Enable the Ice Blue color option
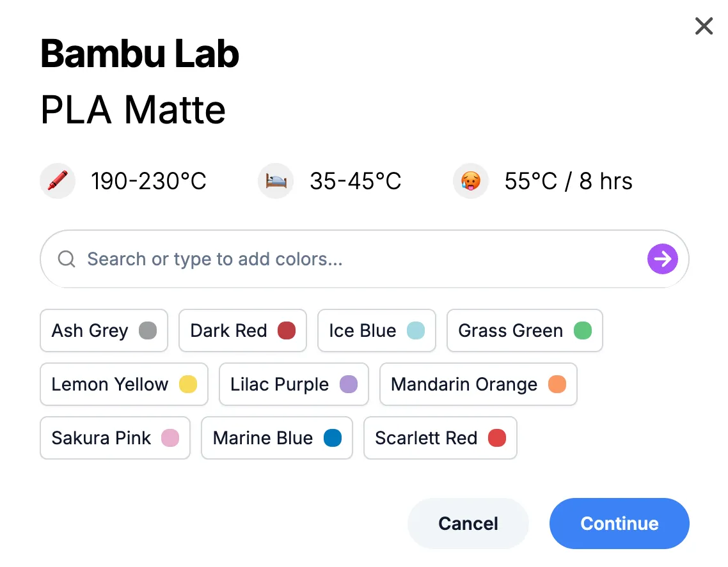The width and height of the screenshot is (728, 567). [376, 330]
